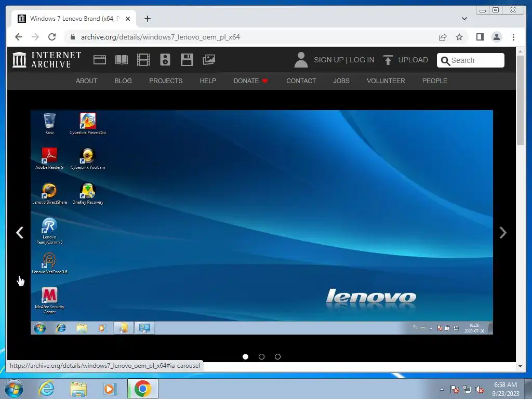Screen dimensions: 532x399
Task: Click the network tray icon
Action: (467, 389)
